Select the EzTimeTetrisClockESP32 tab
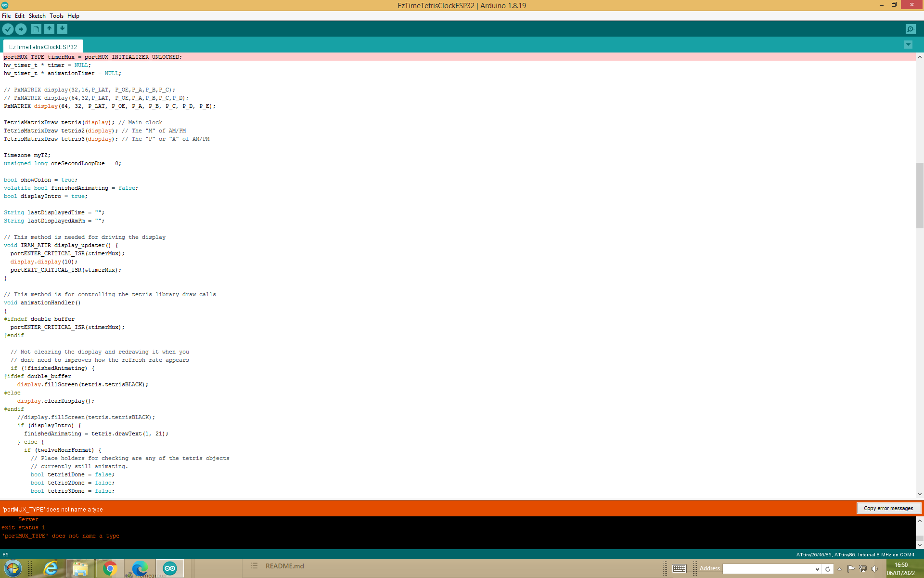This screenshot has height=578, width=924. coord(43,47)
